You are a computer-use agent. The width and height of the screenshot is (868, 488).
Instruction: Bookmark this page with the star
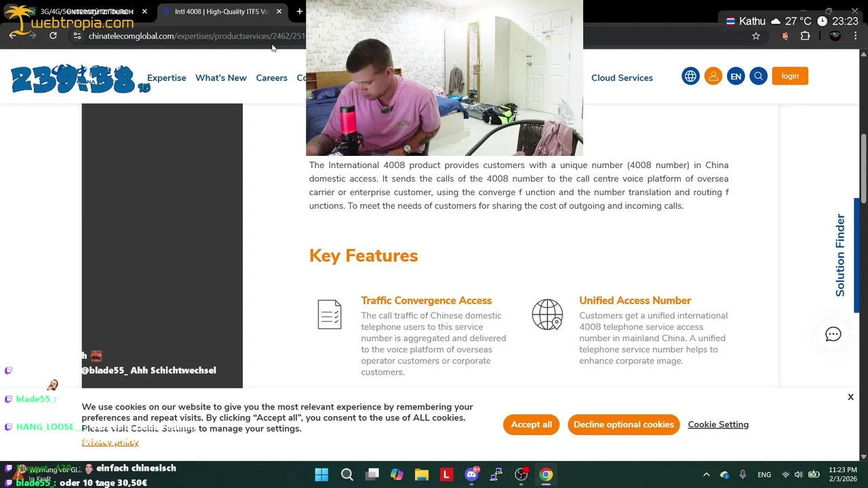pos(756,36)
